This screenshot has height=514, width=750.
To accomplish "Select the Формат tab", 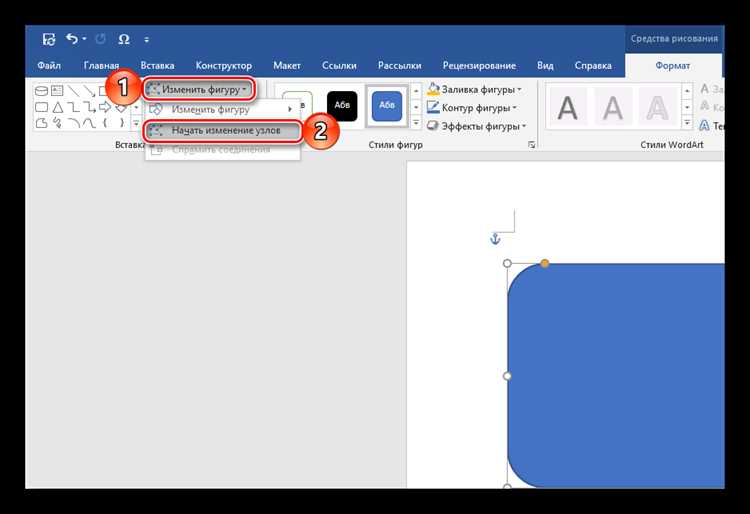I will (673, 66).
